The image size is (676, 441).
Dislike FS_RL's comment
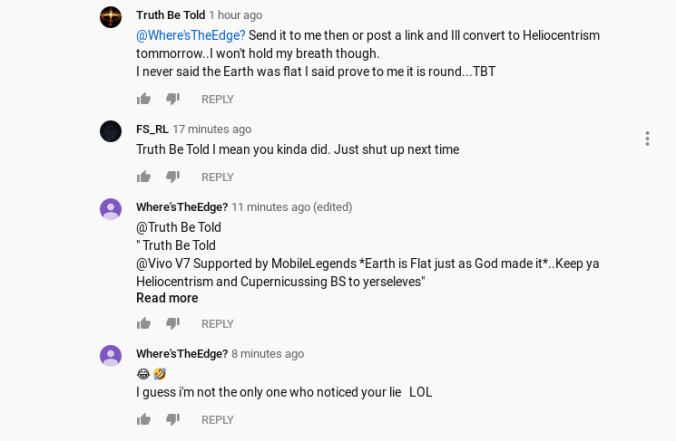(172, 177)
